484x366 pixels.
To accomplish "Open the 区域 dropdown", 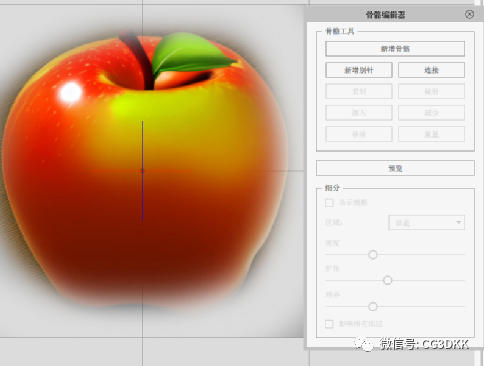I will [426, 223].
